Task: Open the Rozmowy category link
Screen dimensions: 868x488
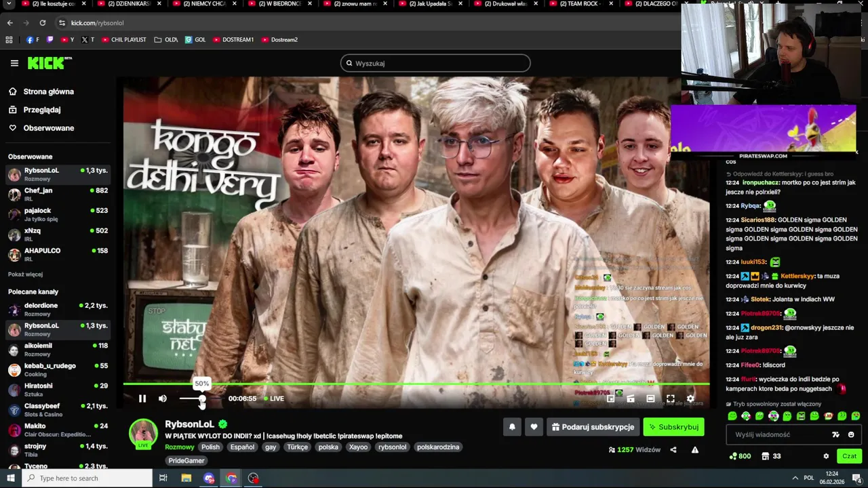Action: tap(179, 447)
